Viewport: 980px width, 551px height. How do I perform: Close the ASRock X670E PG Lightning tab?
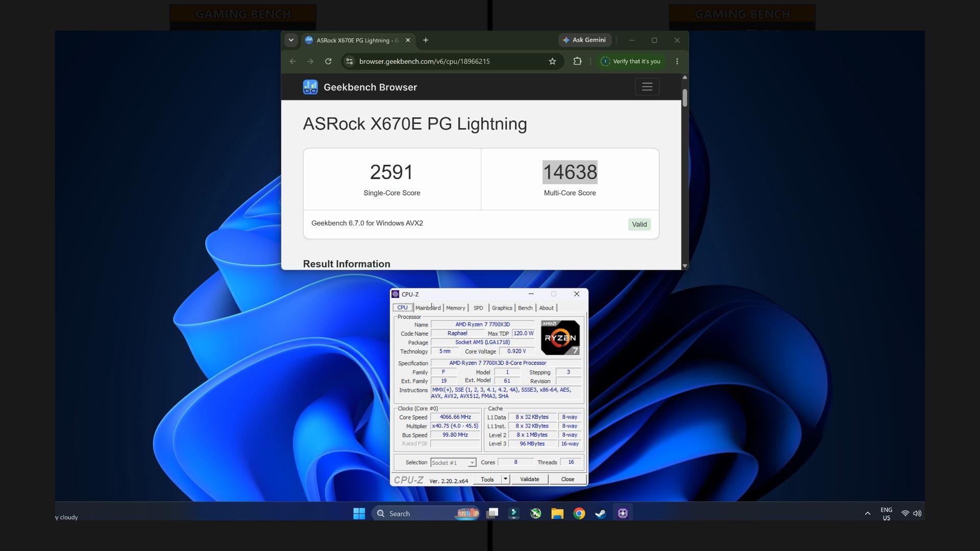tap(408, 40)
